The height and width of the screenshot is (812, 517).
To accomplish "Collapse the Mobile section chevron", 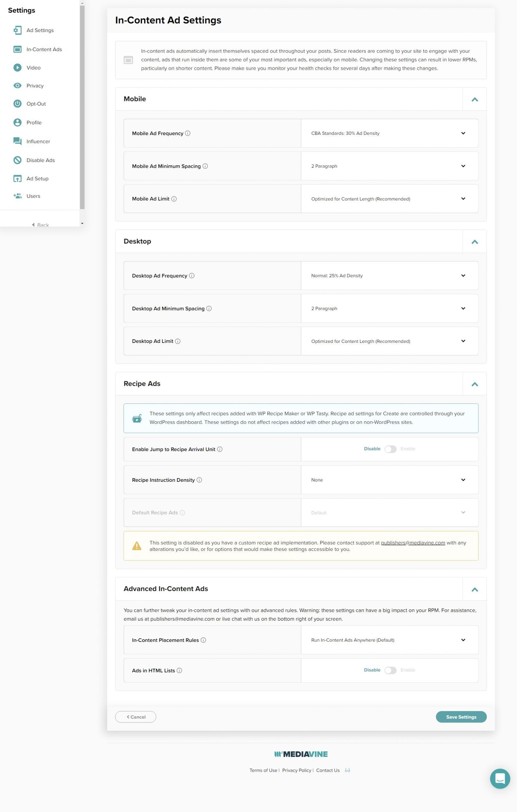I will (474, 99).
